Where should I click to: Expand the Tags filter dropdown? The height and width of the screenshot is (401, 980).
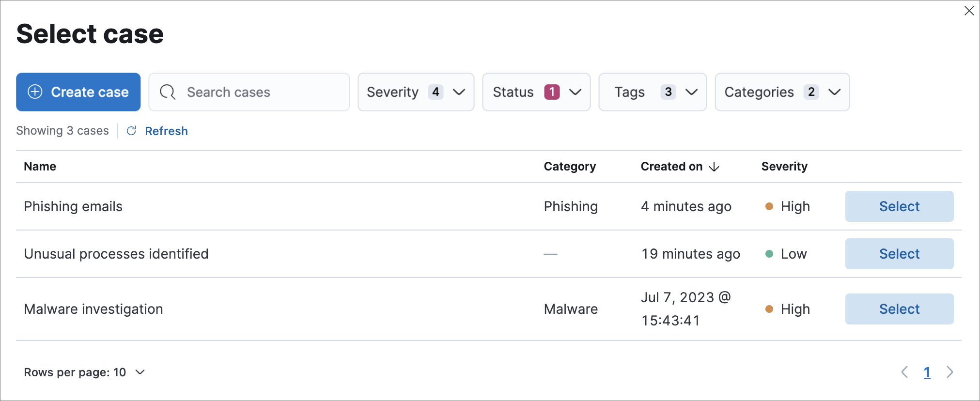tap(652, 92)
